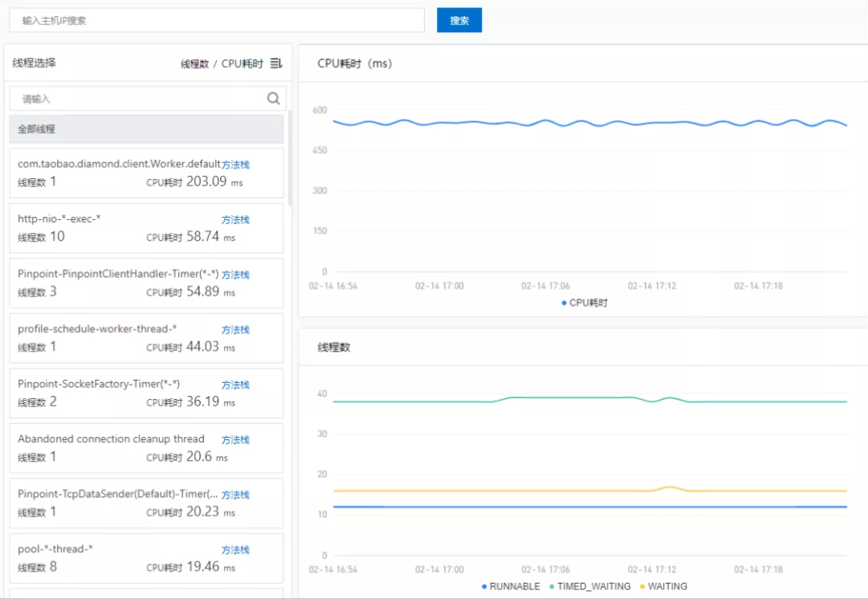Viewport: 868px width, 599px height.
Task: Click the 54.89 ms CPU value
Action: coord(210,291)
